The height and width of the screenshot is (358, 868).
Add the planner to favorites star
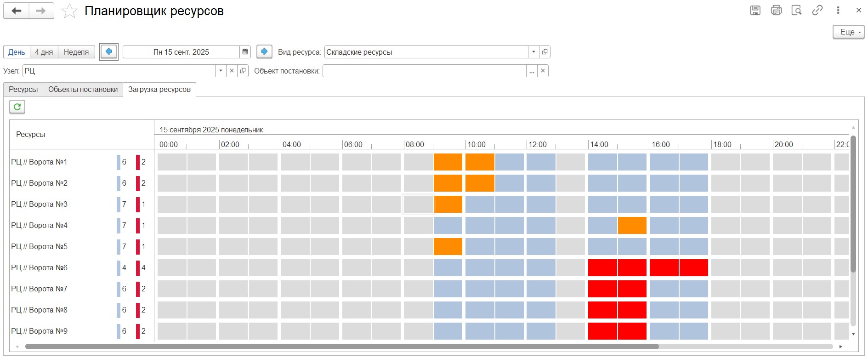[x=69, y=11]
